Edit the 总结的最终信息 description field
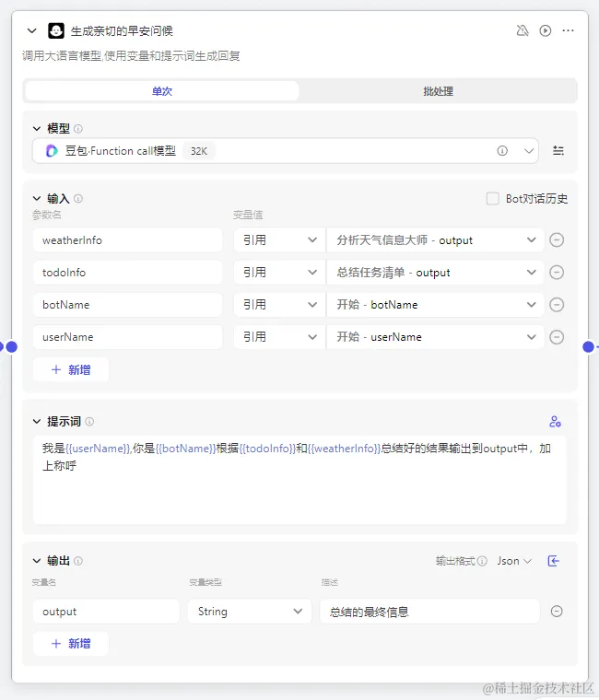Screen dimensions: 599x700 point(429,612)
